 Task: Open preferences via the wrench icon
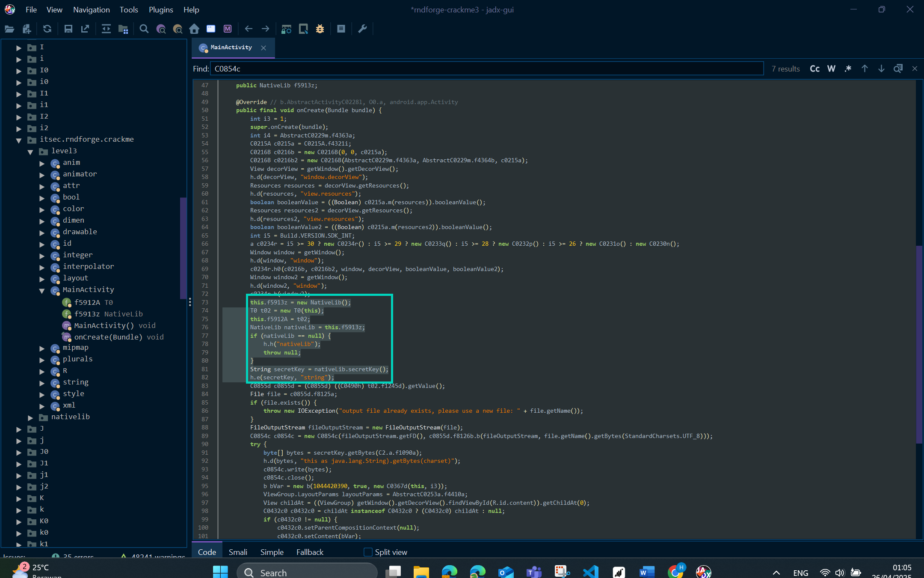pos(362,29)
